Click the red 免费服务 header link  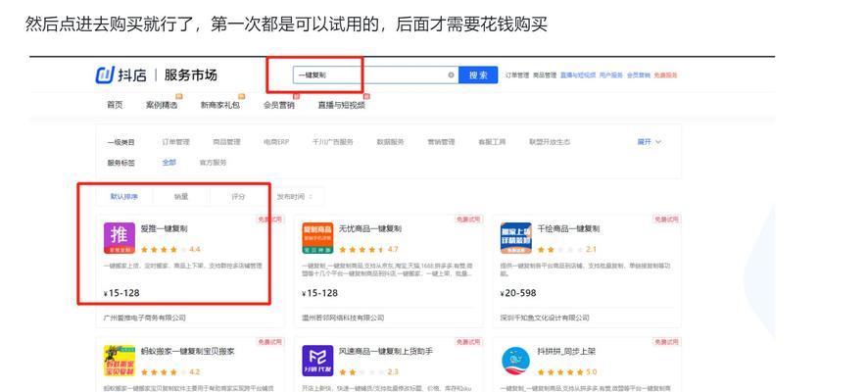(665, 75)
